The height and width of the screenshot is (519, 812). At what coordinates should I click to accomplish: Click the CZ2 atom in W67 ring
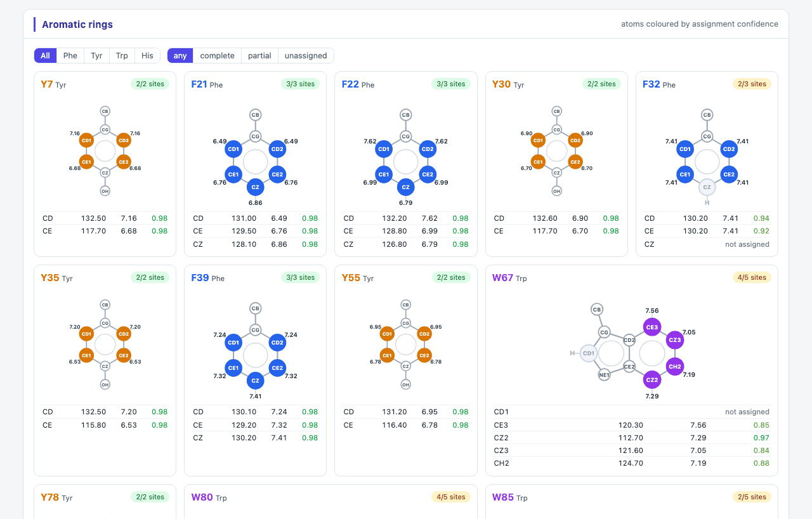[652, 380]
